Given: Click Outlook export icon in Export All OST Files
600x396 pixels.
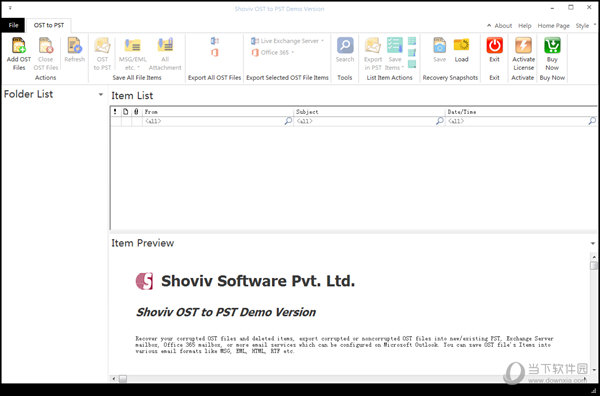Looking at the screenshot, I should point(215,41).
